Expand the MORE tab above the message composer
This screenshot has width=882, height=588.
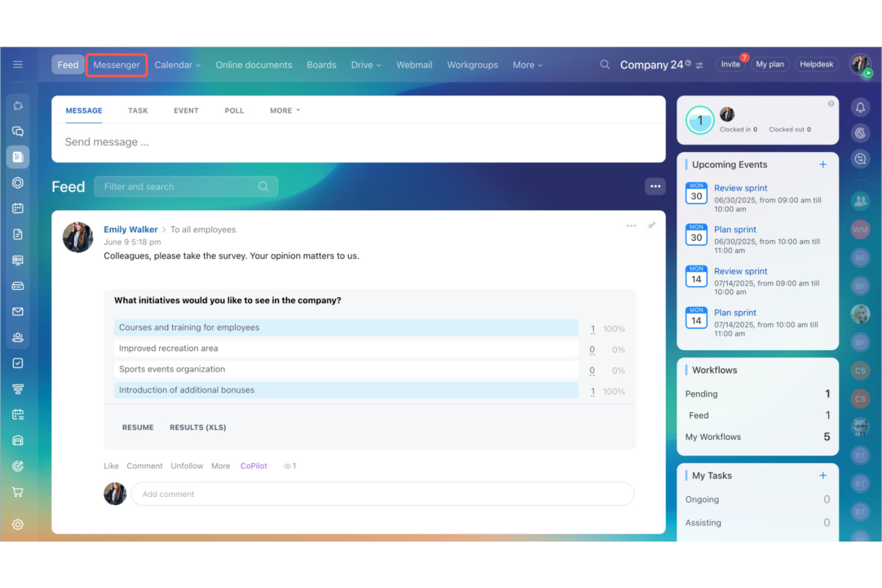coord(284,110)
